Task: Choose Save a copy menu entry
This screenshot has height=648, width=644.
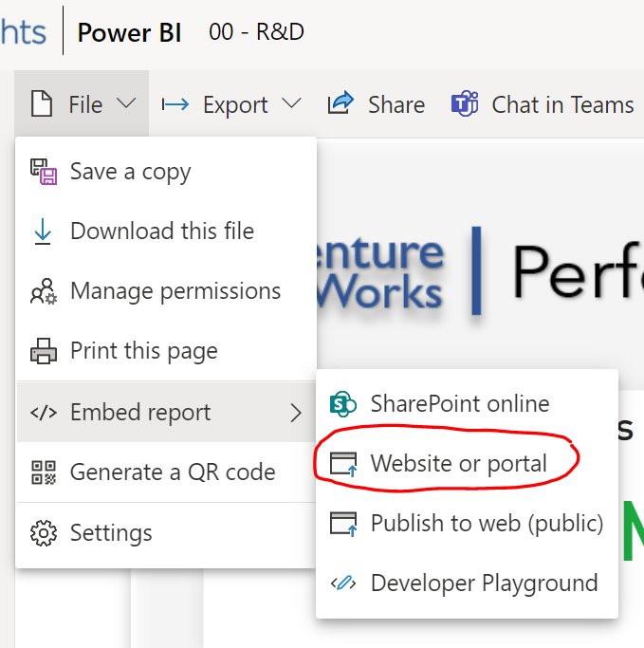Action: pos(166,172)
